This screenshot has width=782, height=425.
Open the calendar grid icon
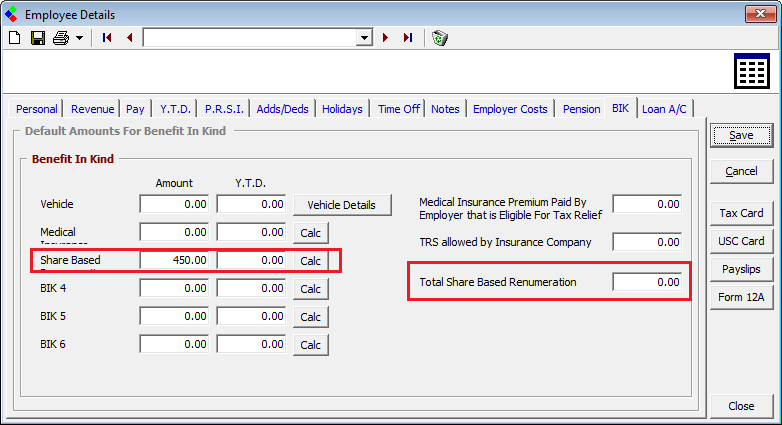click(751, 72)
